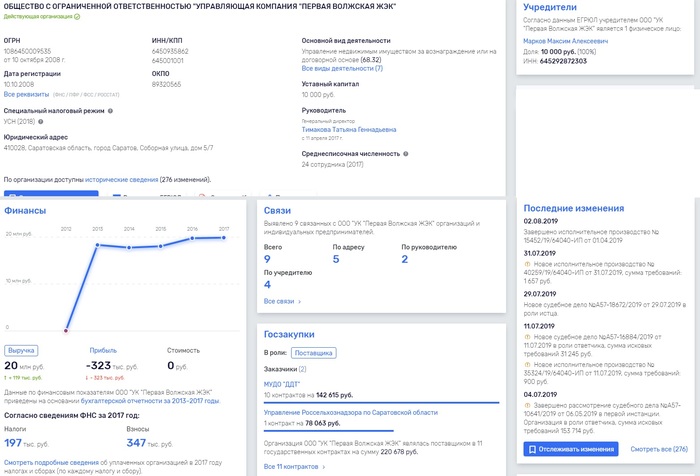
Task: Select Поставщика role tab in Госзакупки
Action: 312,353
